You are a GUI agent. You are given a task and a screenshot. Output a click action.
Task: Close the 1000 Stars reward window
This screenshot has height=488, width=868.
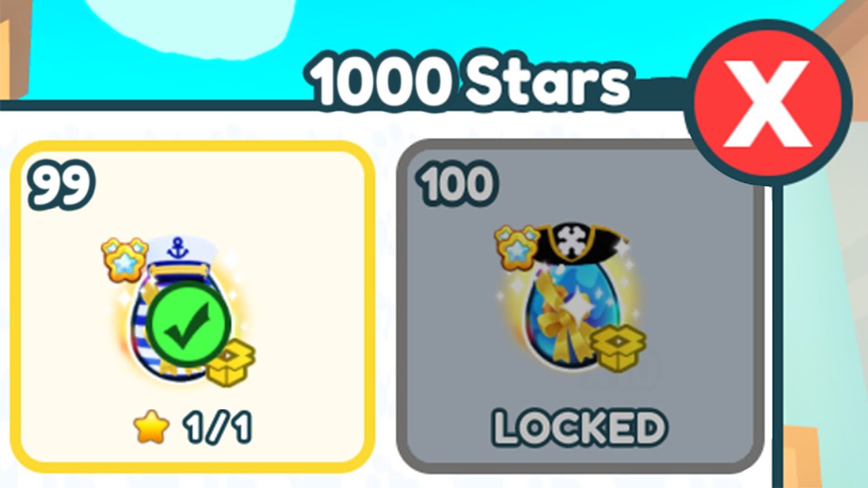click(768, 104)
